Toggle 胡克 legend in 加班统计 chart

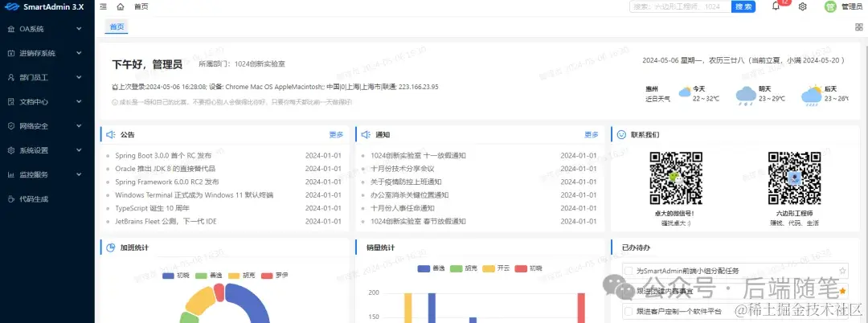[x=241, y=275]
